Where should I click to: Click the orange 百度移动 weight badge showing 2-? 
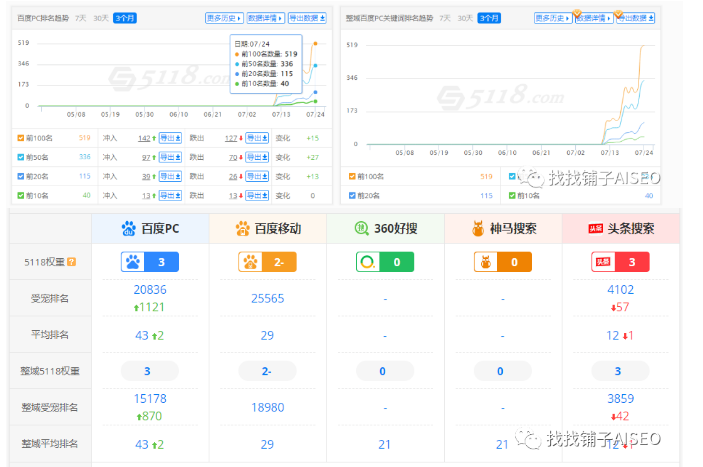[267, 262]
